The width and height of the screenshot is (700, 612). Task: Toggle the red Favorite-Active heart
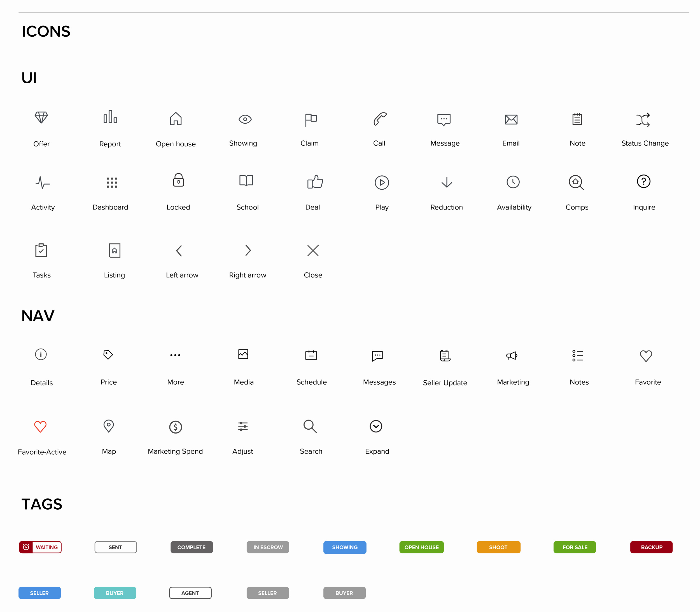coord(40,426)
